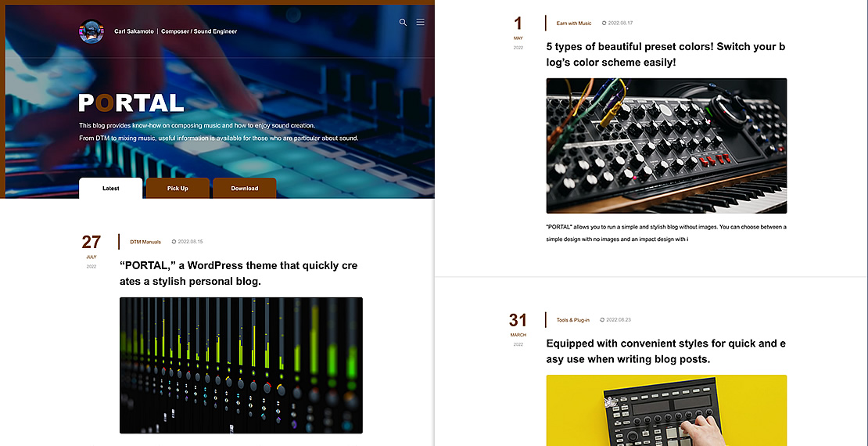
Task: Switch to the Download tab
Action: click(245, 189)
